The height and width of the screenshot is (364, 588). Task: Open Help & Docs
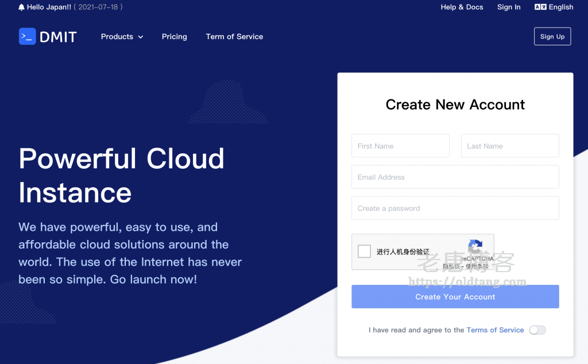(x=462, y=7)
